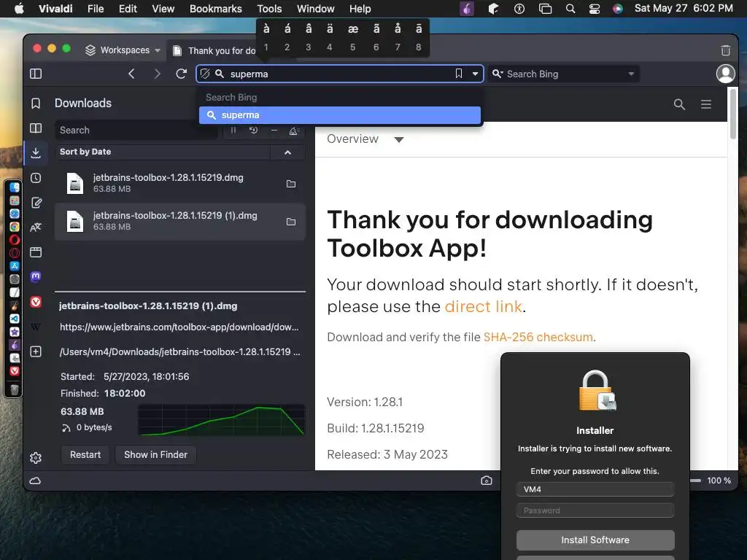The width and height of the screenshot is (747, 560).
Task: Open the search engine magnifier dropdown
Action: click(498, 74)
